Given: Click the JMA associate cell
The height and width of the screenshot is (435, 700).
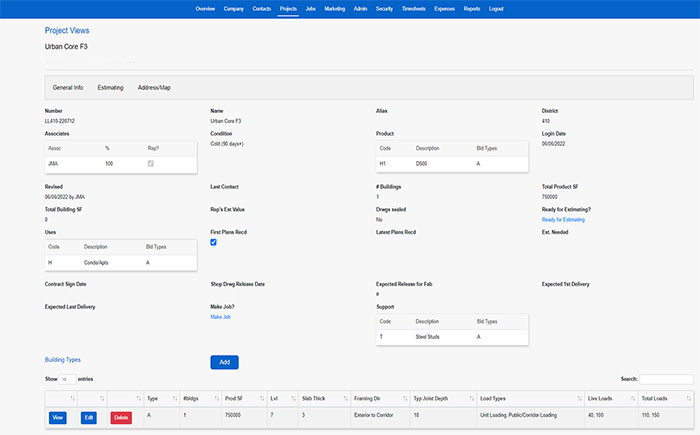Looking at the screenshot, I should 53,163.
